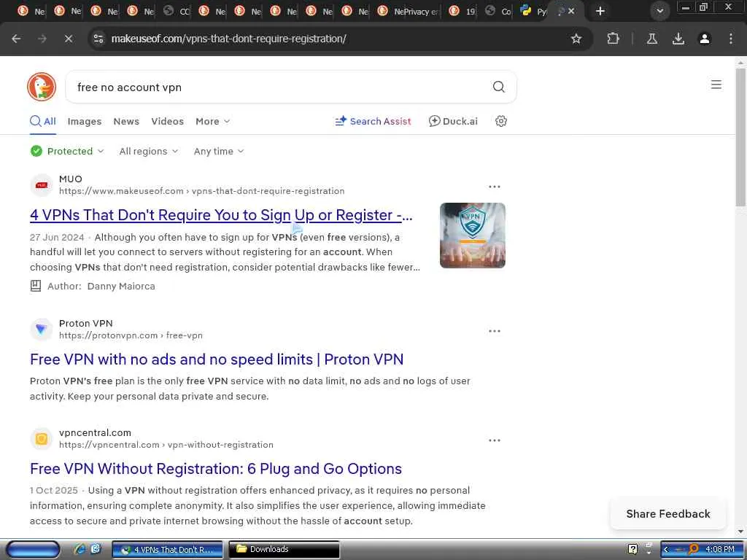This screenshot has height=560, width=747.
Task: Switch to News results
Action: [126, 122]
